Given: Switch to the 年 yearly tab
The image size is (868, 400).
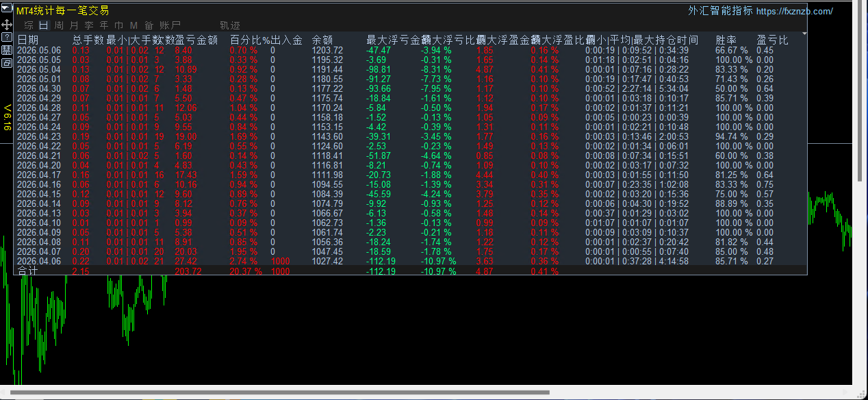Looking at the screenshot, I should click(104, 25).
